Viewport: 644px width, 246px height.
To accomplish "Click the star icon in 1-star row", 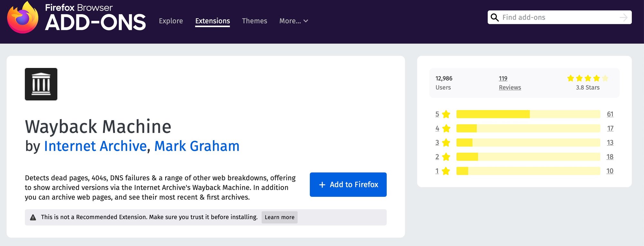I will pos(446,171).
